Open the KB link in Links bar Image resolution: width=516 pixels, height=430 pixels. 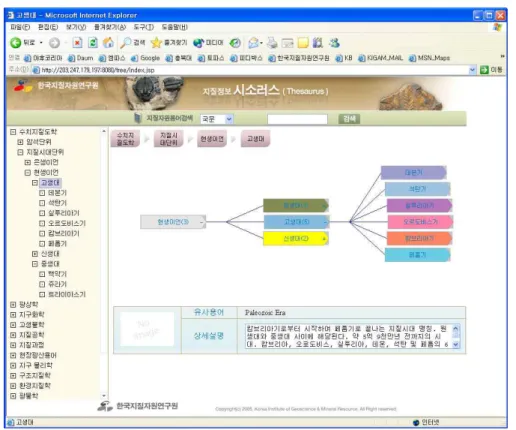tap(344, 58)
